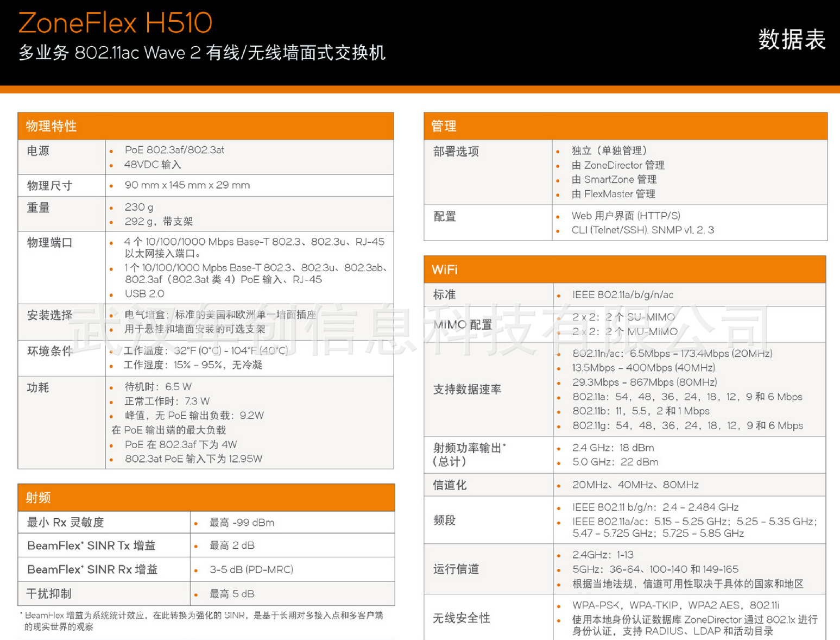Click the "由 ZoneDirector 管理" entry
The image size is (840, 640).
click(x=618, y=165)
